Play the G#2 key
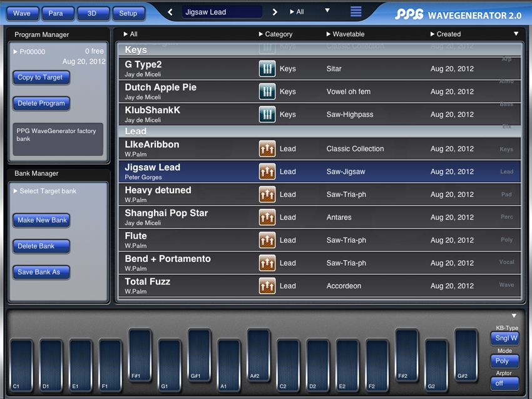532x399 pixels. click(466, 355)
